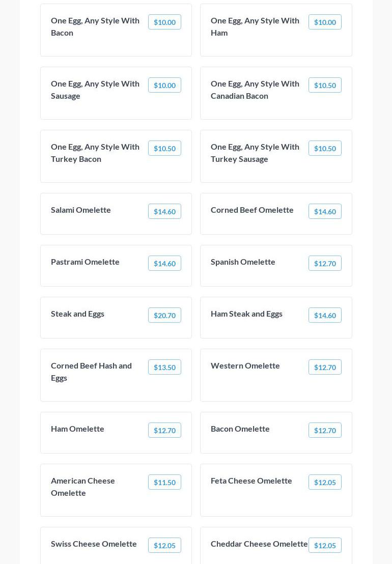Screen dimensions: 392x564
Task: Select Feta Cheese Omelette $12.05 button
Action: click(x=325, y=482)
